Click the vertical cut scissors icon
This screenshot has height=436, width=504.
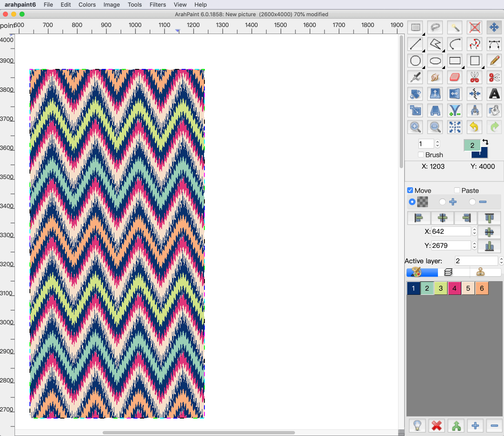[x=474, y=77]
